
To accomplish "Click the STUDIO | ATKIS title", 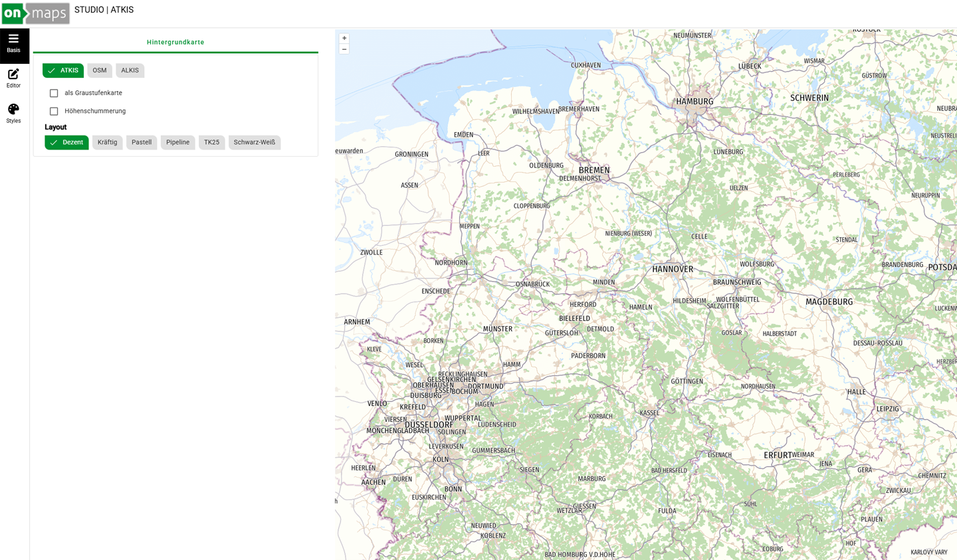I will [104, 10].
